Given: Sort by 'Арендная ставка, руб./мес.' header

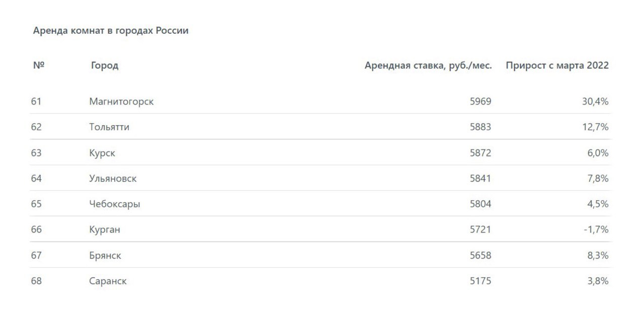Looking at the screenshot, I should pyautogui.click(x=428, y=65).
